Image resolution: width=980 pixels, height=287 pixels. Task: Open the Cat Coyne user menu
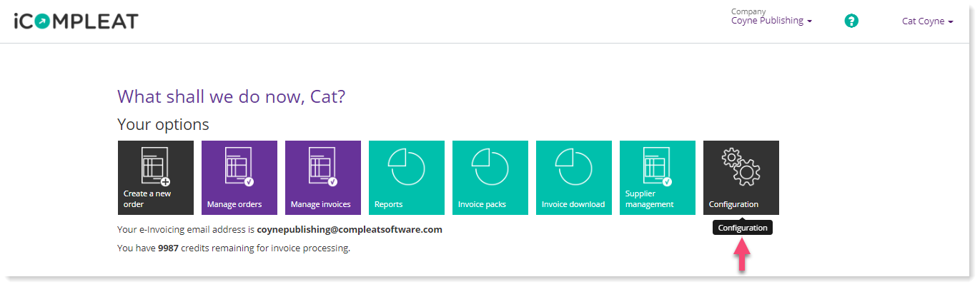coord(928,21)
